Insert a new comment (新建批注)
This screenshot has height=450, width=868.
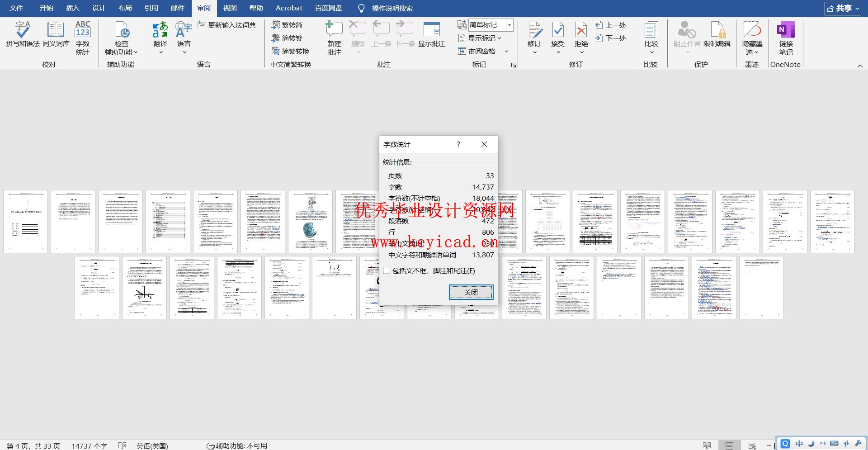[334, 38]
